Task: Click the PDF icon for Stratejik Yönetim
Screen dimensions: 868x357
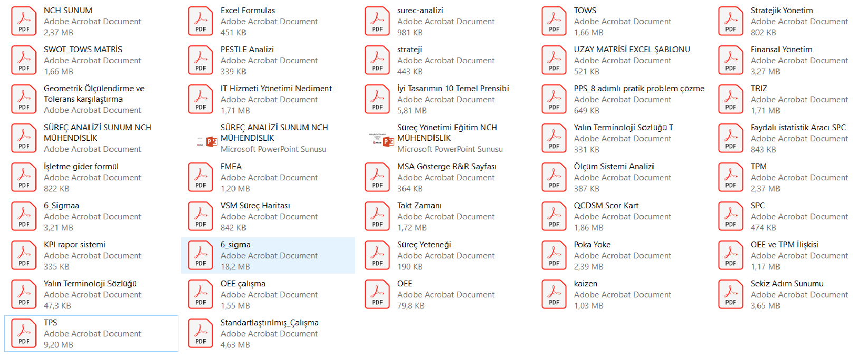Action: [731, 22]
